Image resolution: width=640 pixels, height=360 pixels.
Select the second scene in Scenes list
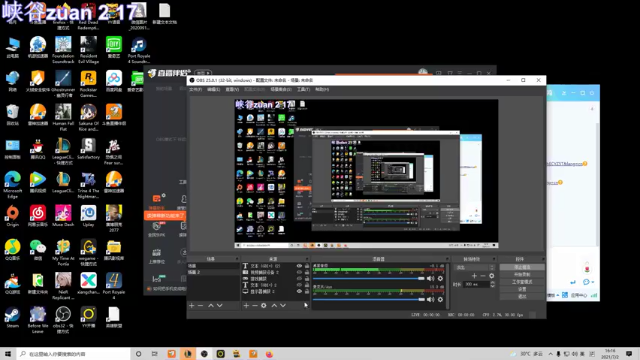tap(213, 272)
